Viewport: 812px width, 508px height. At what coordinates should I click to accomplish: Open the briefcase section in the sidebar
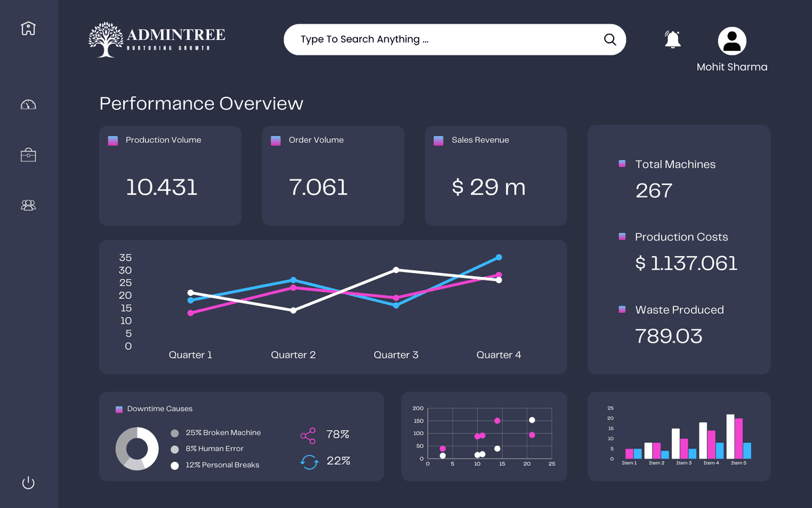click(x=28, y=154)
